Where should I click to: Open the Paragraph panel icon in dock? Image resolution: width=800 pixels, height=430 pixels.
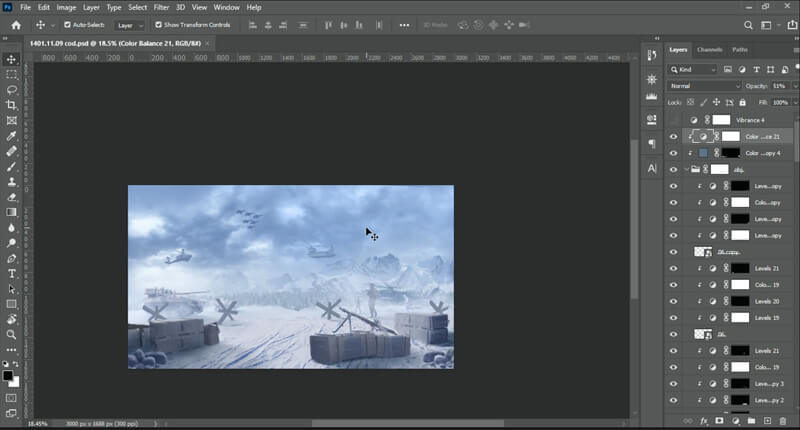point(652,144)
